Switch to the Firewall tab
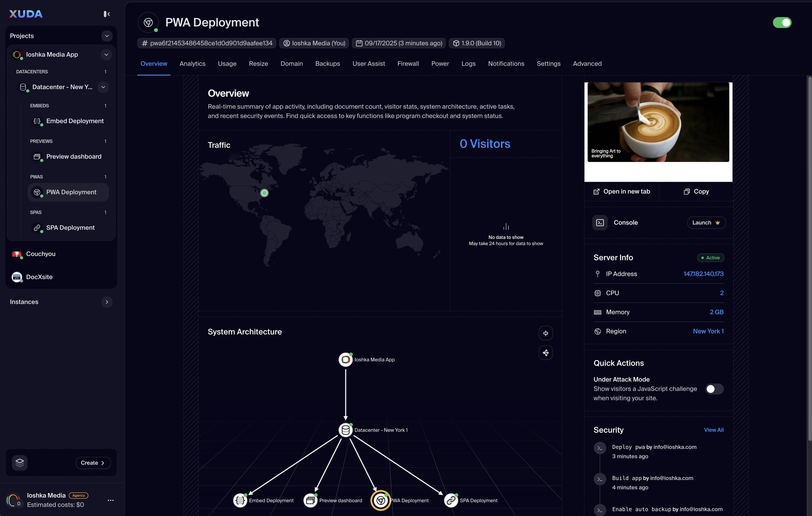This screenshot has height=516, width=812. point(408,64)
